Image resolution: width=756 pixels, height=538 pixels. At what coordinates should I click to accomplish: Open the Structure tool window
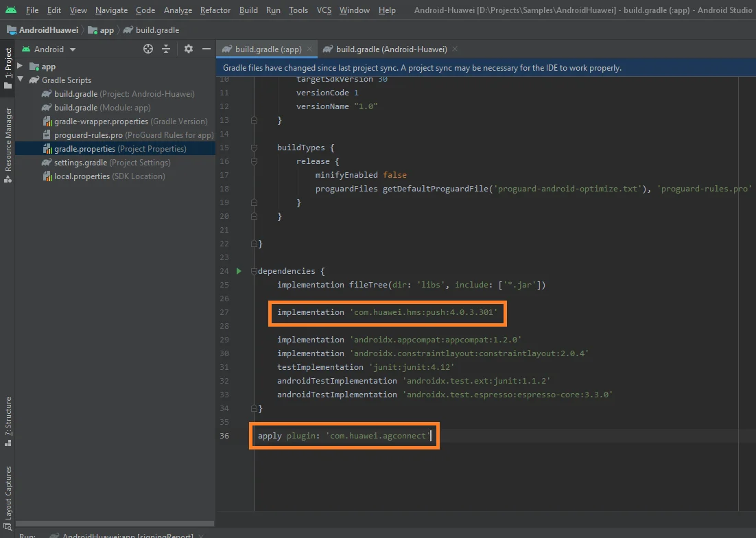point(8,417)
